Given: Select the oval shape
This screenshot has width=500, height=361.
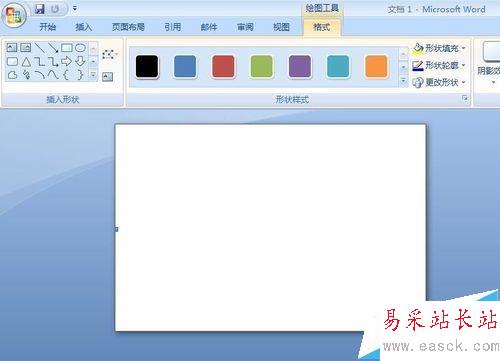Looking at the screenshot, I should [80, 48].
